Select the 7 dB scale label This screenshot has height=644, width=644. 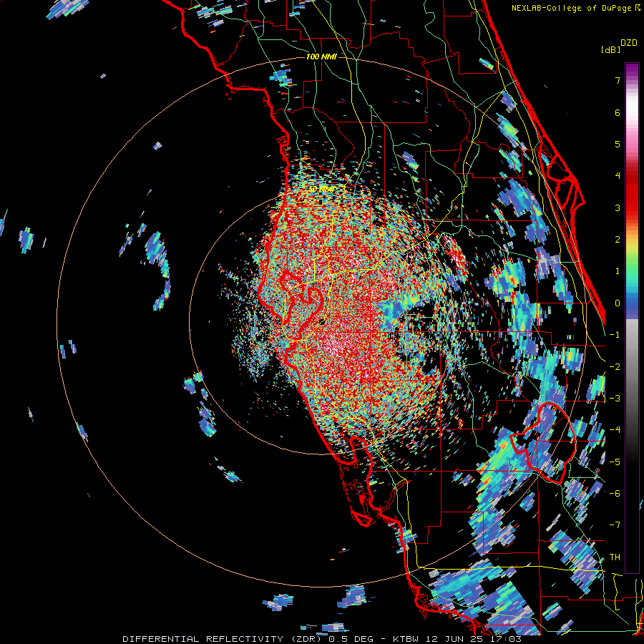(618, 80)
